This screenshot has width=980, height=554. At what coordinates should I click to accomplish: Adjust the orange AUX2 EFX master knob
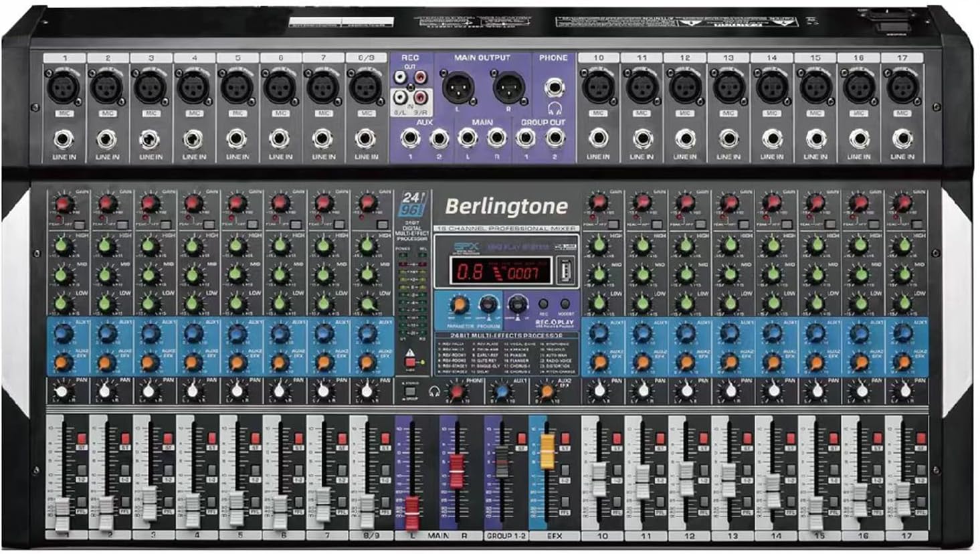pos(547,392)
